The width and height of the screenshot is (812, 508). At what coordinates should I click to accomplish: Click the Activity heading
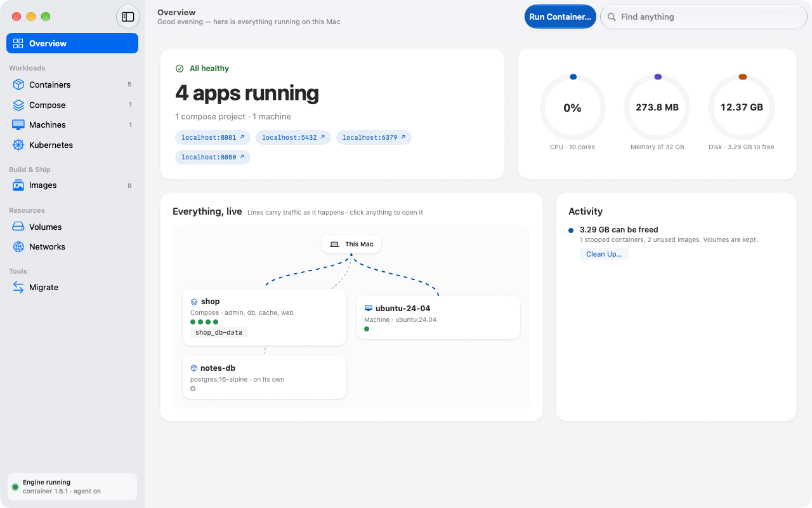(x=586, y=211)
